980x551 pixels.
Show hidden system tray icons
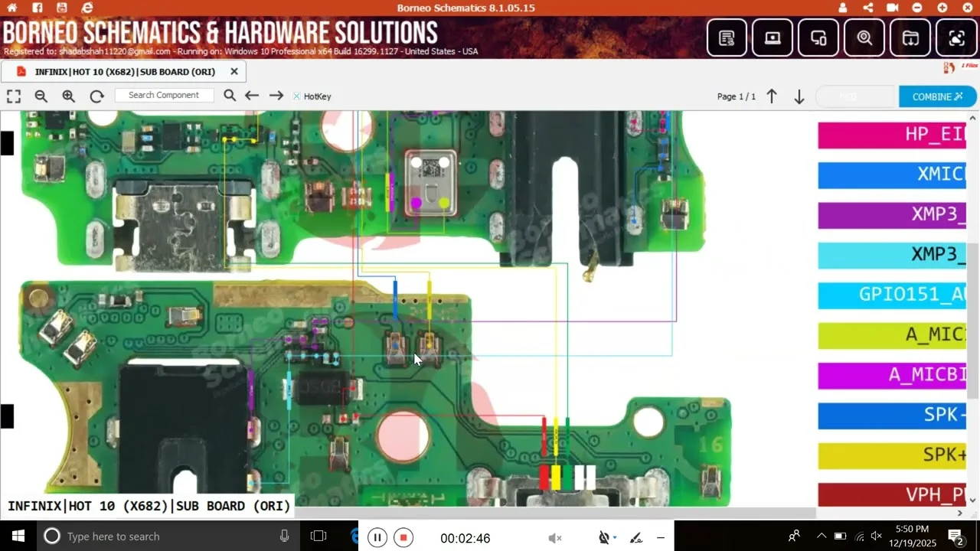822,536
